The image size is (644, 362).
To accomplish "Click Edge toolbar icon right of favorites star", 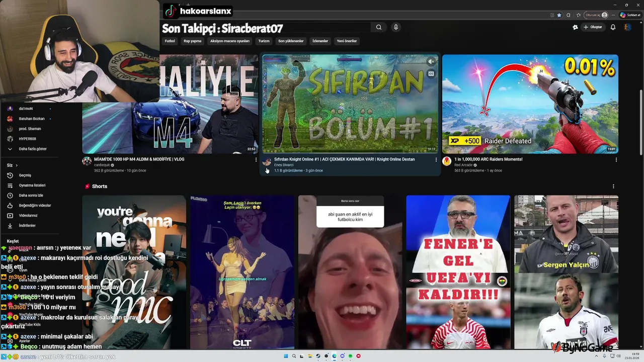I will pyautogui.click(x=569, y=15).
